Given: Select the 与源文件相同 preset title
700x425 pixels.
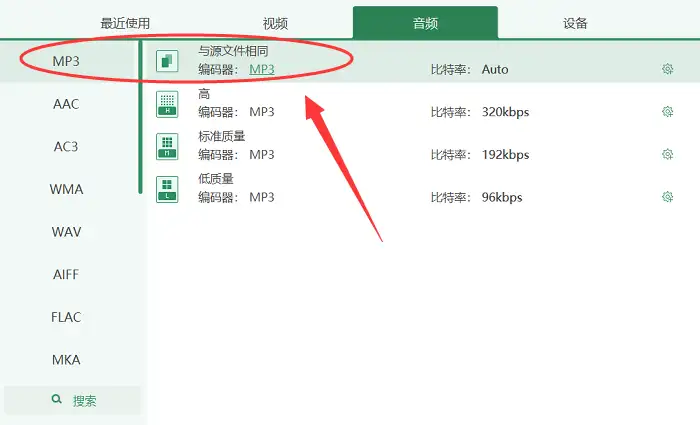Looking at the screenshot, I should [x=233, y=51].
